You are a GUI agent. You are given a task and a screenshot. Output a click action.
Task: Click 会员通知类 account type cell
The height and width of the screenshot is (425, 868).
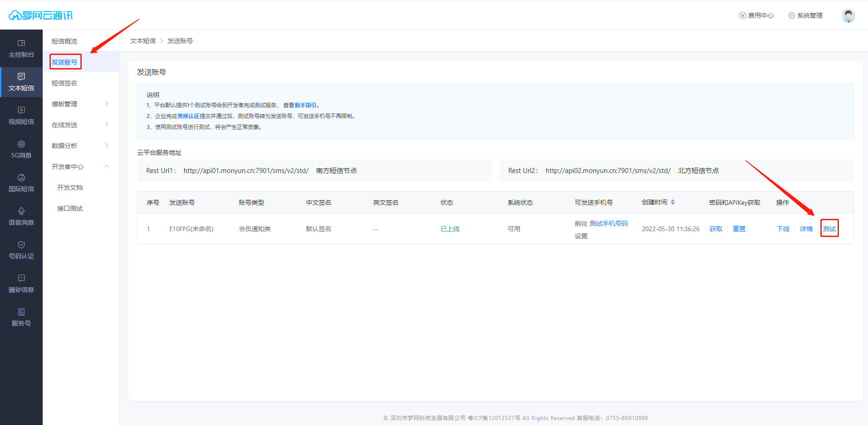(x=255, y=229)
